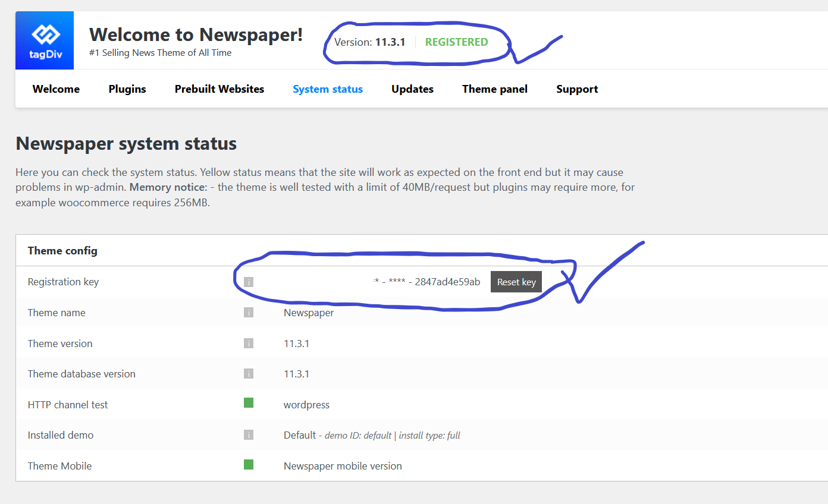Click the tagDiv logo icon
This screenshot has height=504, width=828.
[45, 40]
